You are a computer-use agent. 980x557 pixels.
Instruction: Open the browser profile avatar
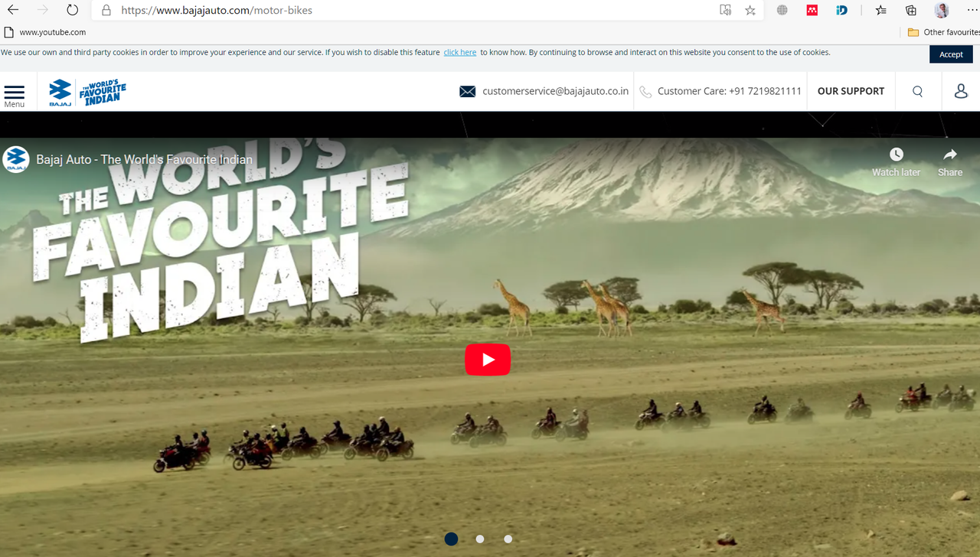pyautogui.click(x=942, y=10)
